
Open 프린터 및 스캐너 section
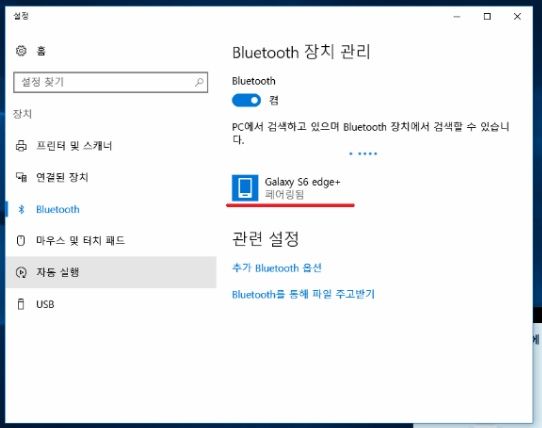click(x=74, y=146)
